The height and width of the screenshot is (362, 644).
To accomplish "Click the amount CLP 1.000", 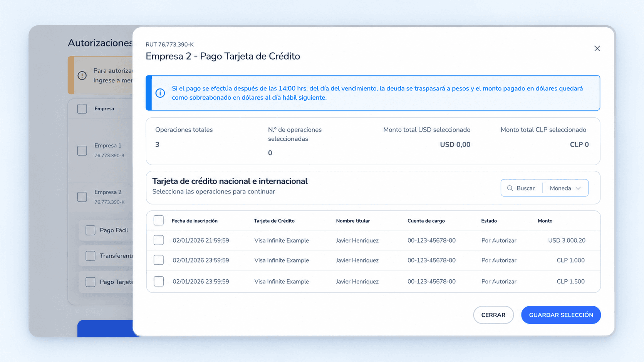I will tap(570, 260).
